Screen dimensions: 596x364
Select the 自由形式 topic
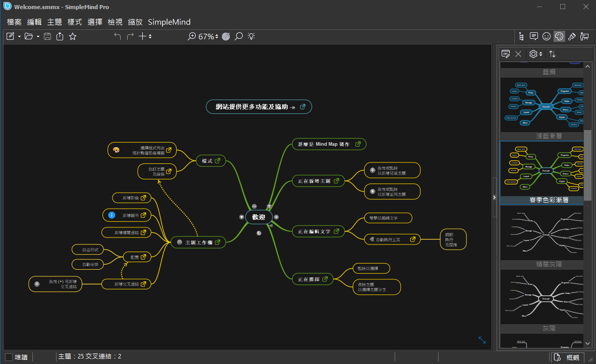(88, 250)
